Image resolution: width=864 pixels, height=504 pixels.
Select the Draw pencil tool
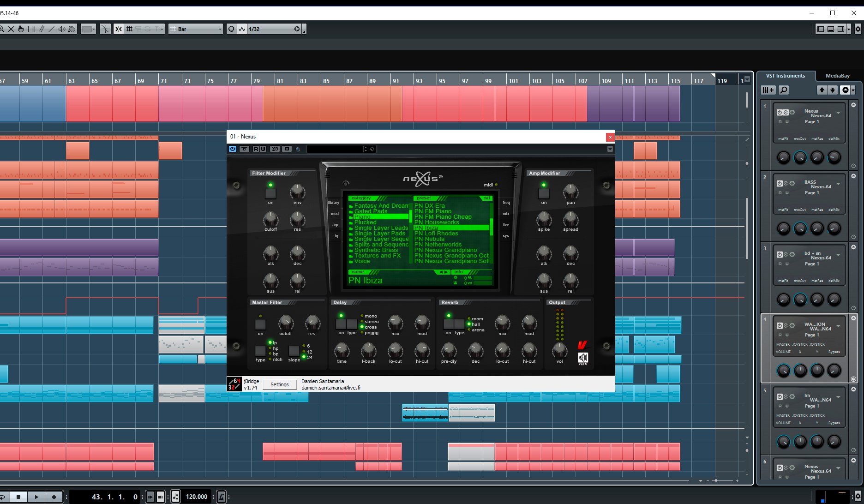[x=42, y=29]
